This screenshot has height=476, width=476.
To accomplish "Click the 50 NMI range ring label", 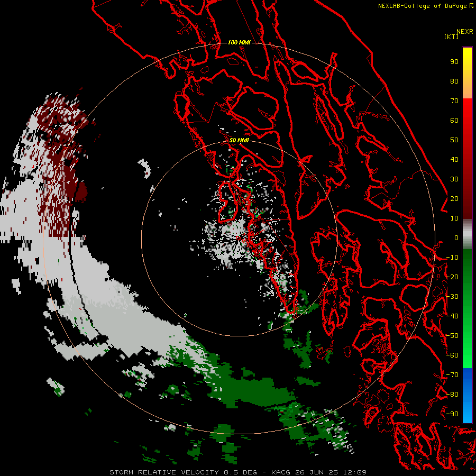I will coord(239,140).
